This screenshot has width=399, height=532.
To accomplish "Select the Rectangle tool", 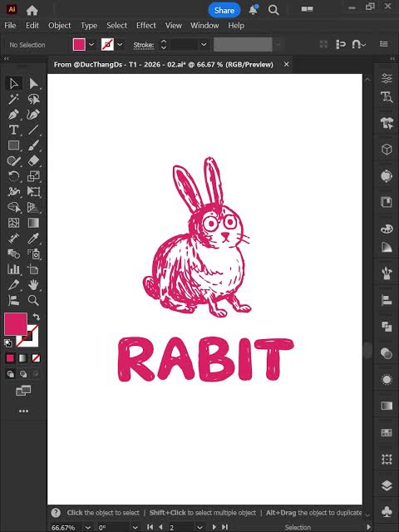I will pos(13,145).
